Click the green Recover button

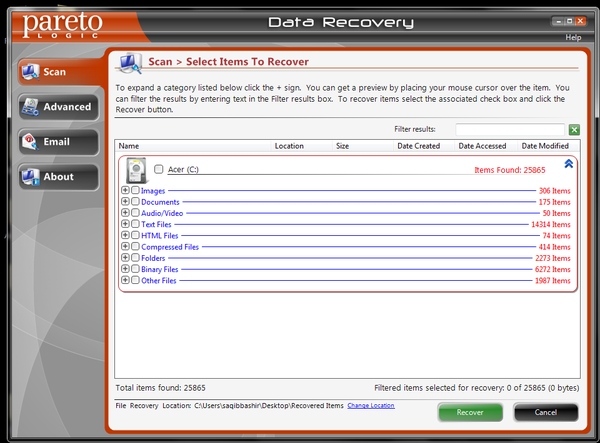point(470,412)
